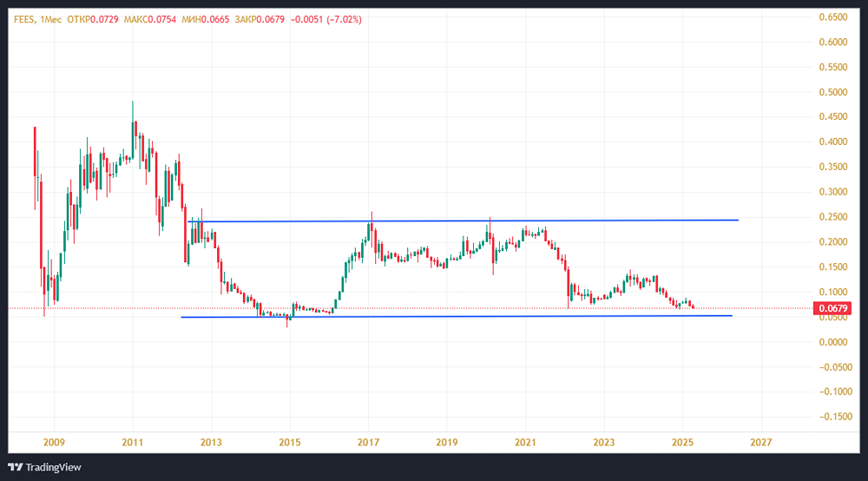Click the МАКС0.0754 high value in legend
This screenshot has height=481, width=868.
[149, 19]
